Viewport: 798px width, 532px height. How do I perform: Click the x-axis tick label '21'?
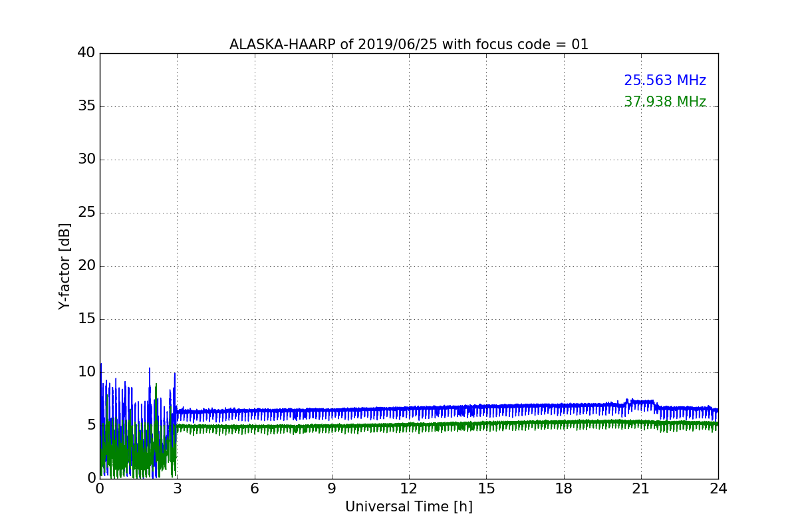(x=641, y=488)
